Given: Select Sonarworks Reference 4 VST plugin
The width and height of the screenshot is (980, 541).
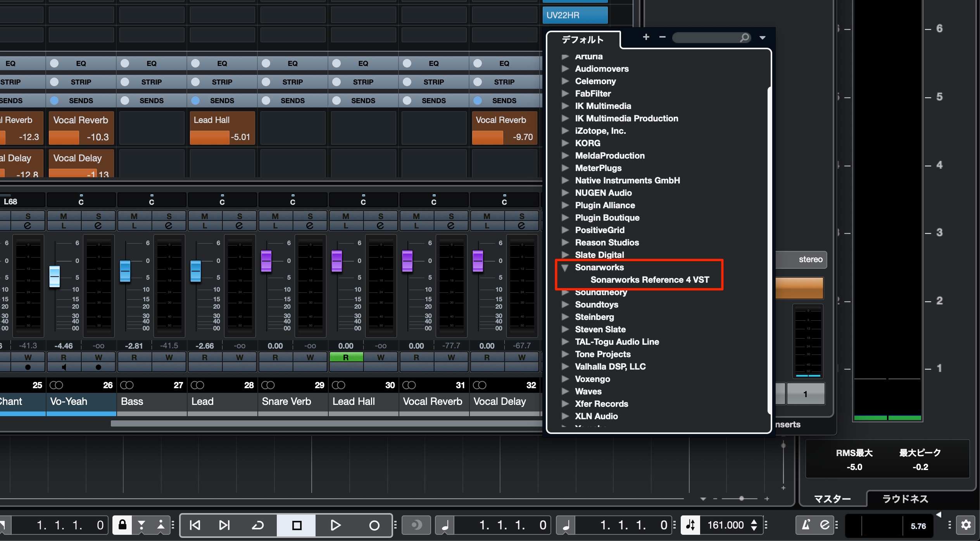Looking at the screenshot, I should tap(650, 280).
